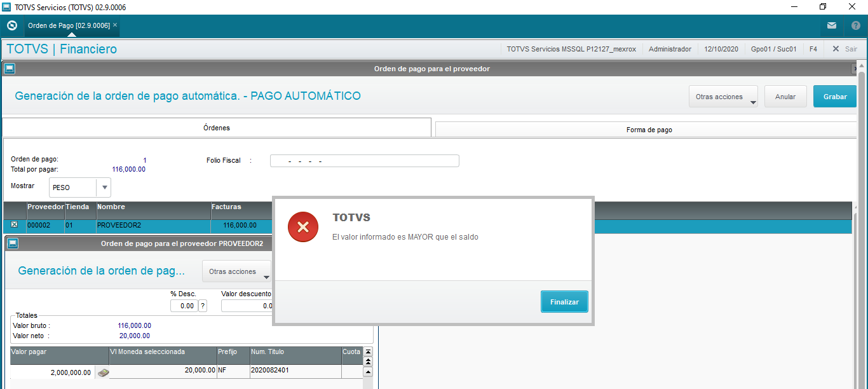Click the Valor descuento input field
Screen dimensions: 868x389
247,306
